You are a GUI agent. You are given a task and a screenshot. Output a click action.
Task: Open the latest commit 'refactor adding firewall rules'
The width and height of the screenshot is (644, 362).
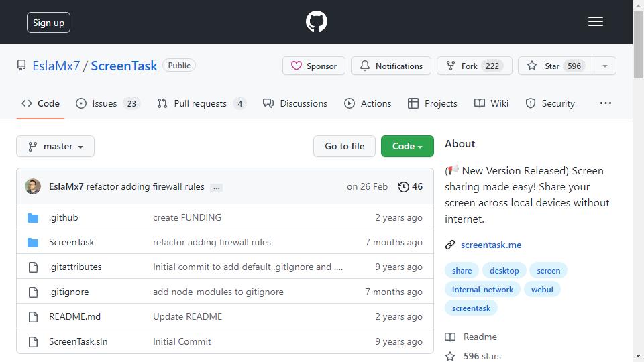pos(145,187)
